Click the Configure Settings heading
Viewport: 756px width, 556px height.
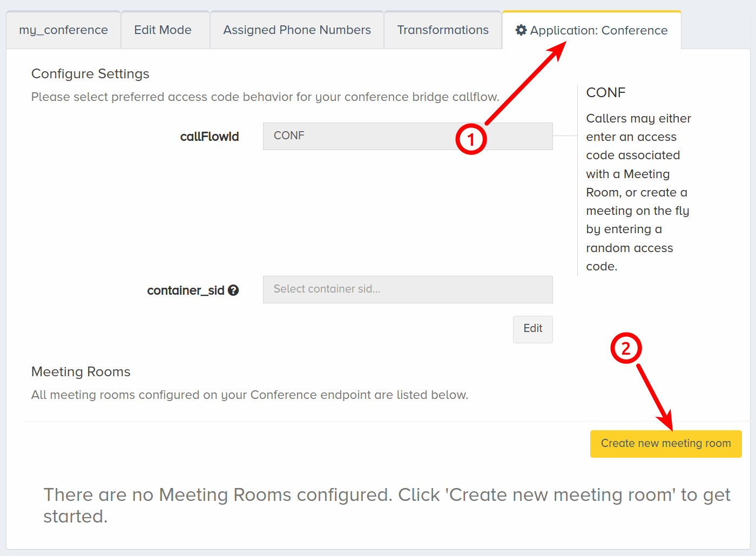tap(90, 74)
